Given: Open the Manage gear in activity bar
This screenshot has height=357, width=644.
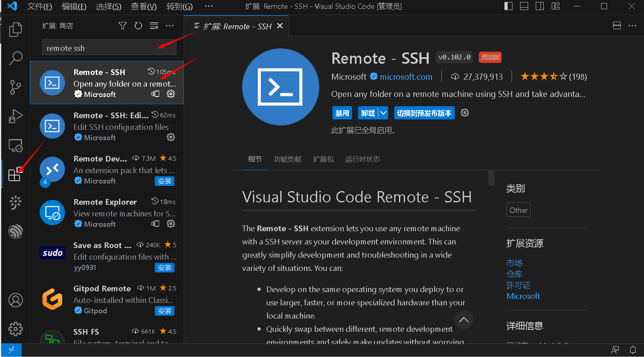Looking at the screenshot, I should [x=16, y=329].
